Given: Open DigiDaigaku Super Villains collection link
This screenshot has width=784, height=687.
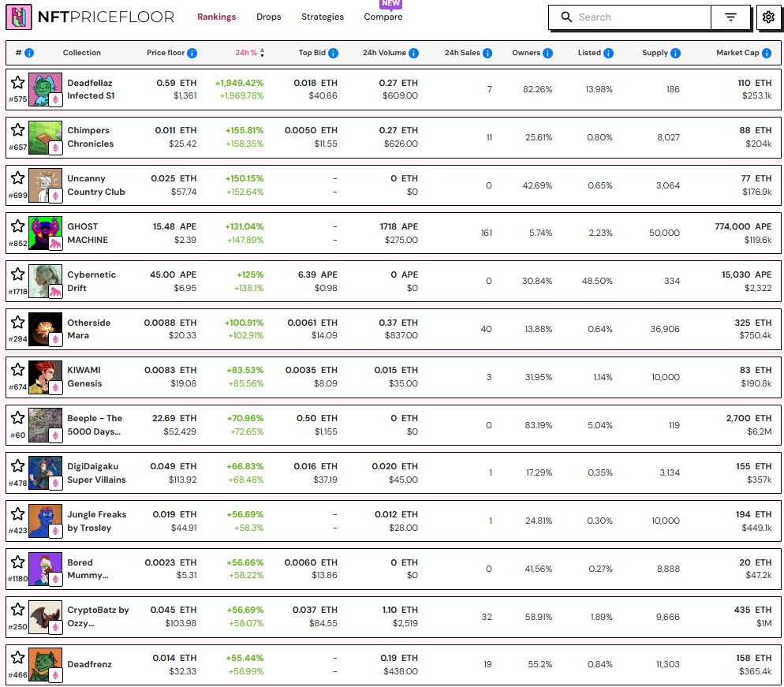Looking at the screenshot, I should click(x=96, y=473).
